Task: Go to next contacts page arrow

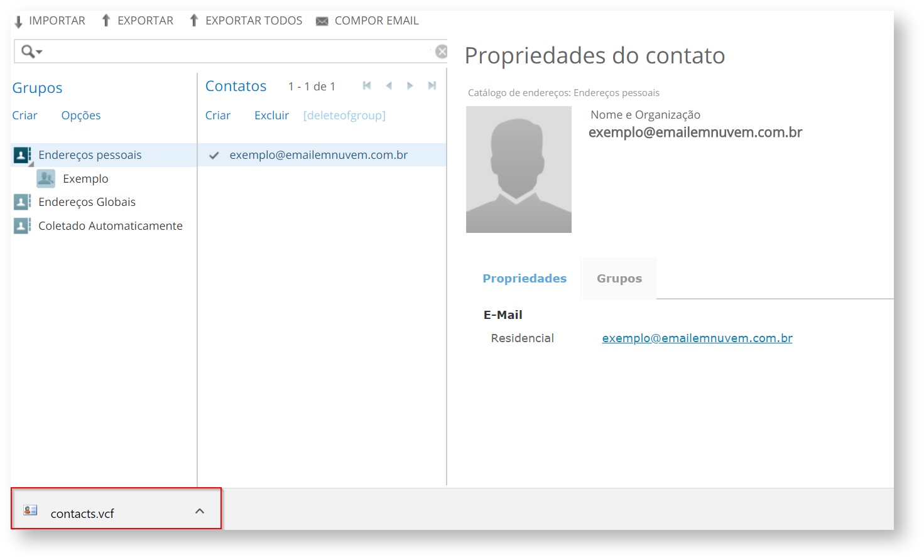Action: click(410, 86)
